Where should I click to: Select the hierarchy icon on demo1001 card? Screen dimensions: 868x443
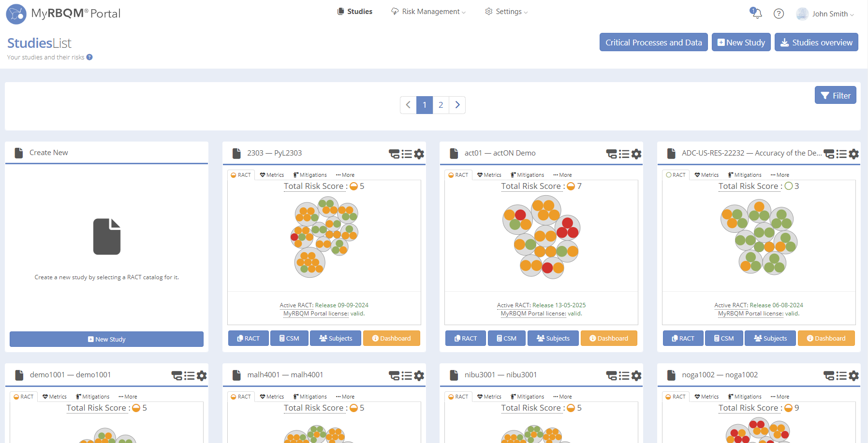coord(177,375)
